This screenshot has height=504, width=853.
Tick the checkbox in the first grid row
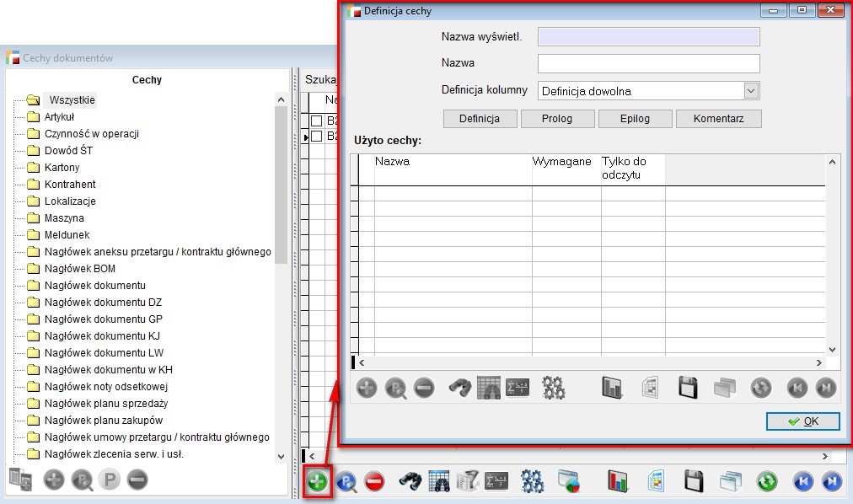point(317,121)
